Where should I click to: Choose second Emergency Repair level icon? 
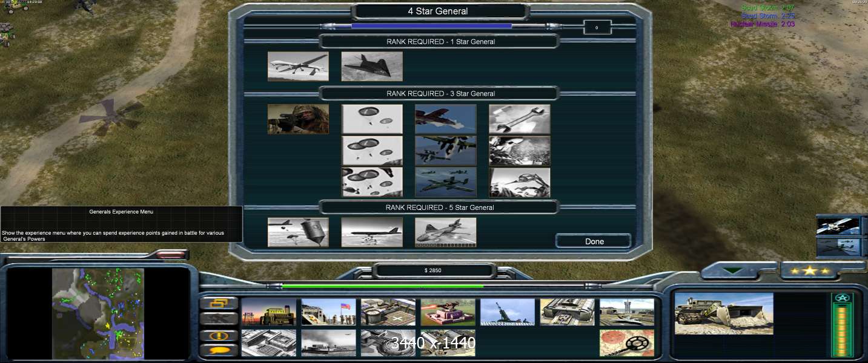(520, 151)
